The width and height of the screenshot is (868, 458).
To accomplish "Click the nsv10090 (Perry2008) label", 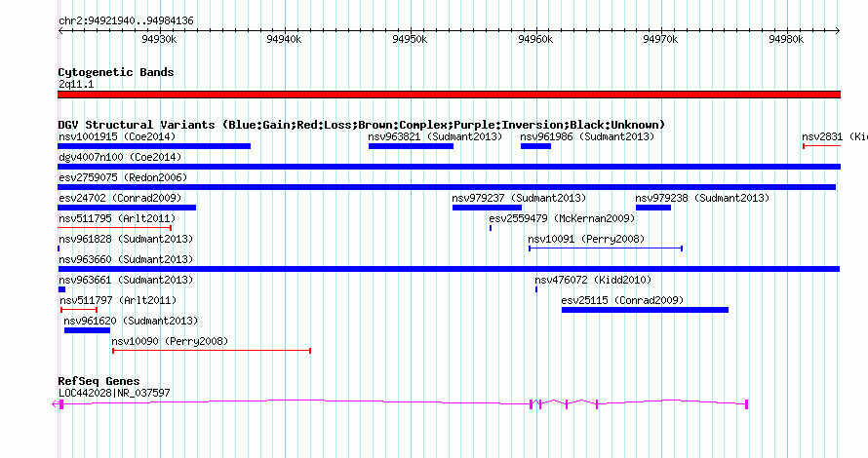I will coord(170,341).
